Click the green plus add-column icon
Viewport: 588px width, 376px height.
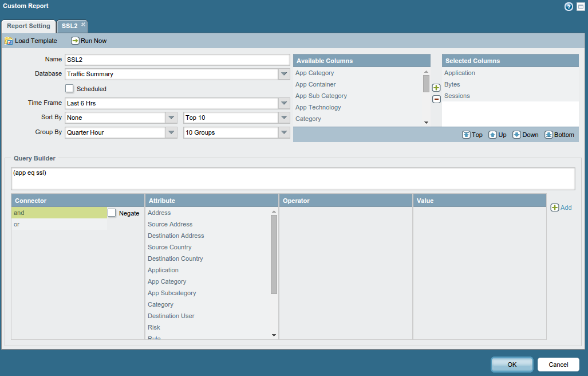[436, 88]
